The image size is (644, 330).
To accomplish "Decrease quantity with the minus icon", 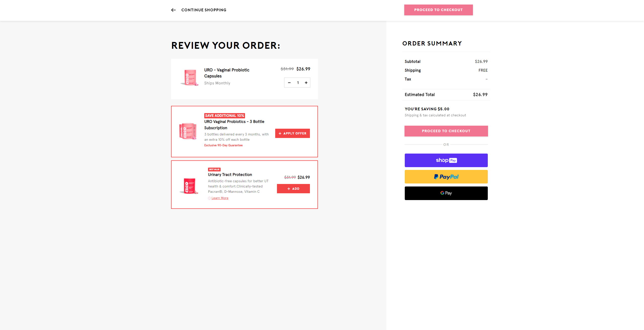I will tap(289, 83).
